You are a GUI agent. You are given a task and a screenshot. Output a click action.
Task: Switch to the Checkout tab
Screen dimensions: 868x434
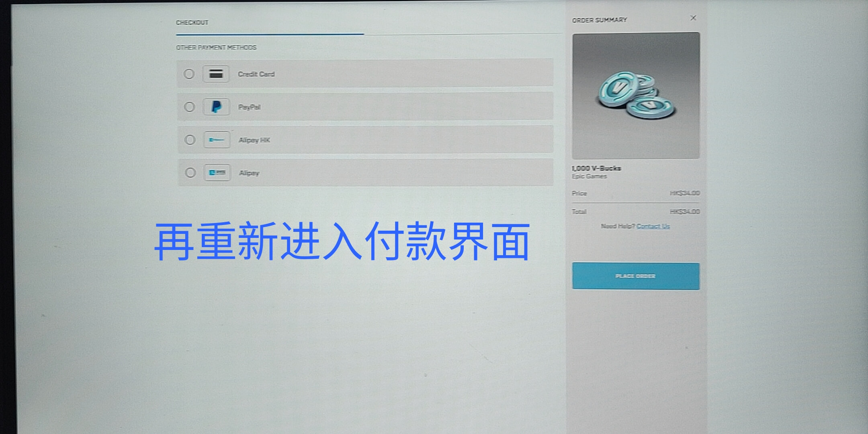pyautogui.click(x=192, y=23)
